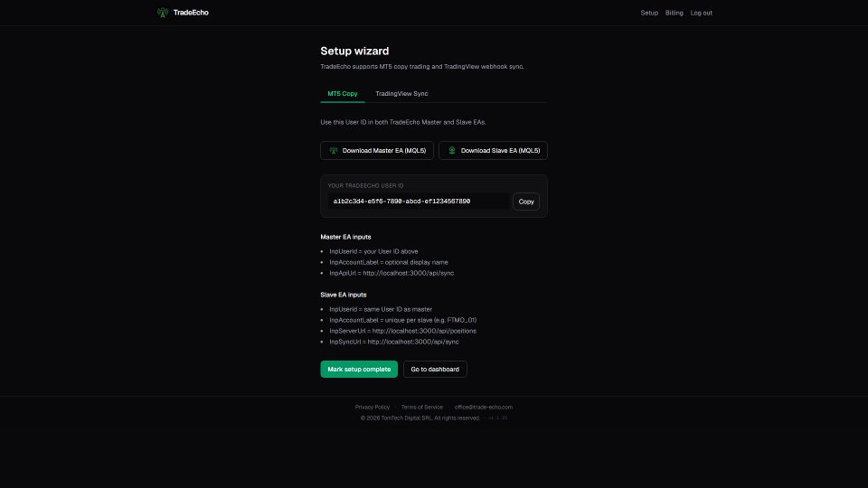This screenshot has height=488, width=868.
Task: Click Log out
Action: (702, 13)
